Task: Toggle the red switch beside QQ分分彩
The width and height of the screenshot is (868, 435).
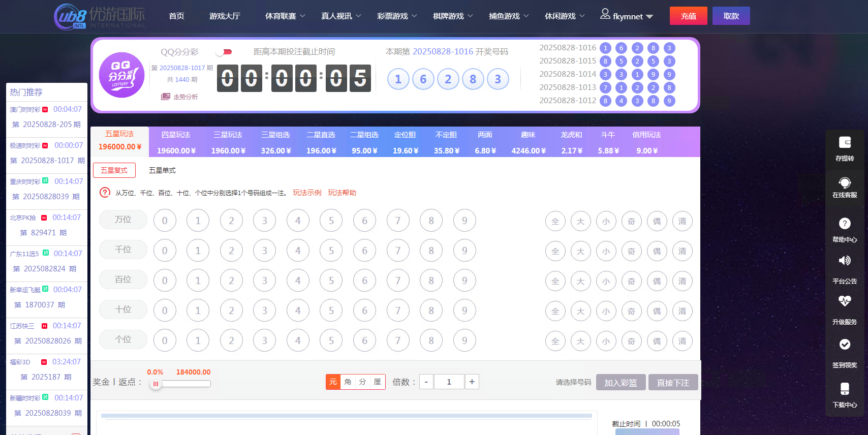Action: (224, 52)
